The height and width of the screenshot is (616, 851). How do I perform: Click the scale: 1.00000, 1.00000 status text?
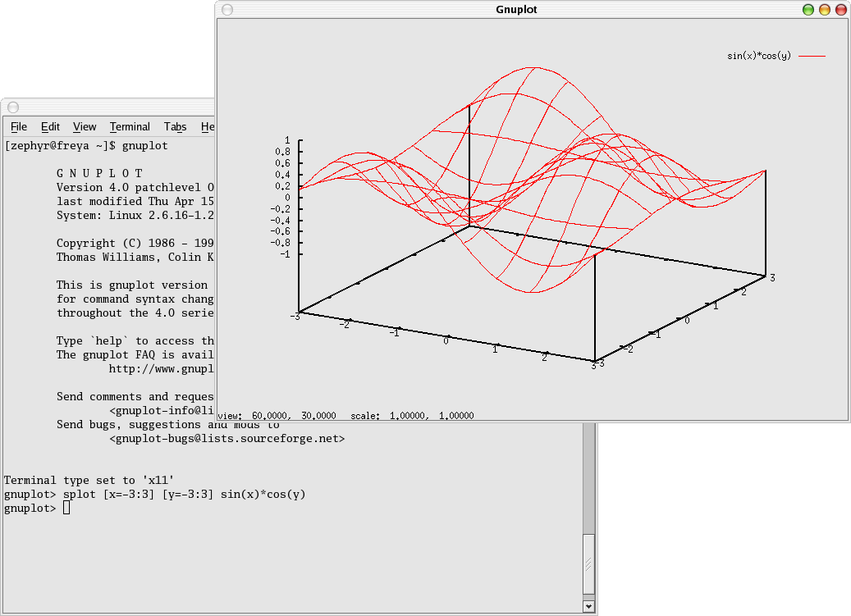click(x=412, y=416)
